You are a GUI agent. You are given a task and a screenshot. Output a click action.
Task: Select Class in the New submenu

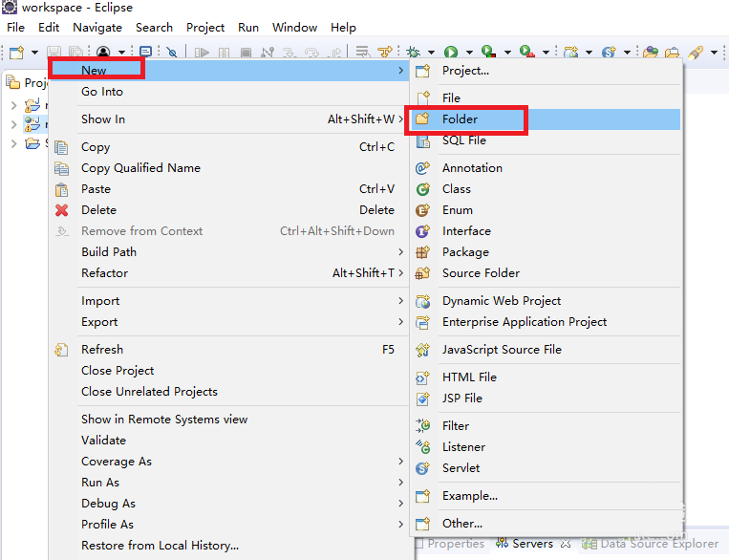click(x=545, y=189)
